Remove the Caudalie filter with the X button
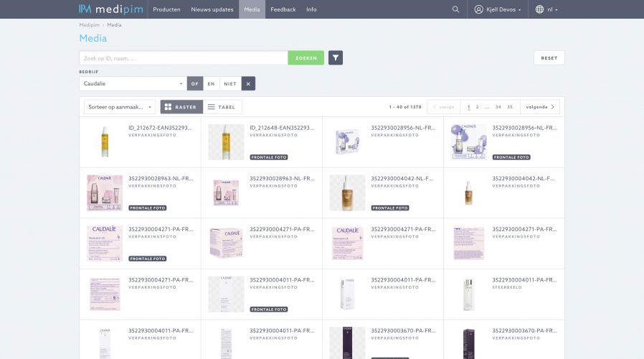The image size is (644, 359). [248, 83]
